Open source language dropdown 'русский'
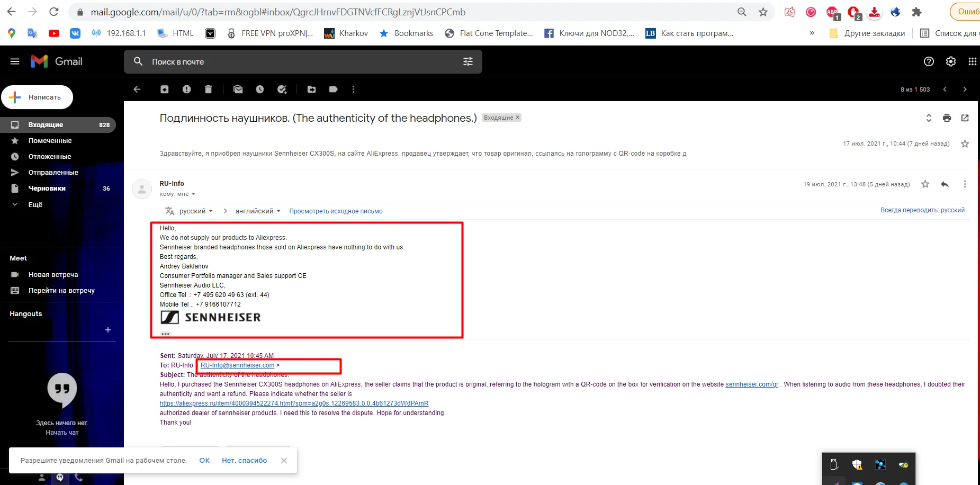Image resolution: width=980 pixels, height=485 pixels. pyautogui.click(x=196, y=211)
